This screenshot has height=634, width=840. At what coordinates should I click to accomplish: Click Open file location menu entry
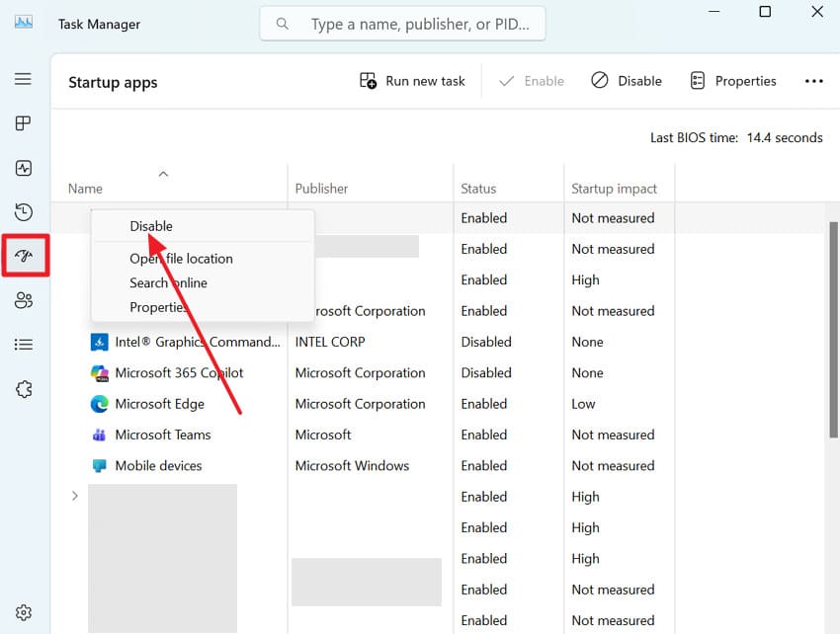181,258
